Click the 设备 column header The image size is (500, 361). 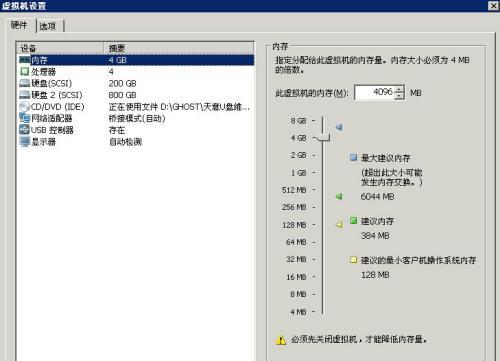click(x=60, y=48)
